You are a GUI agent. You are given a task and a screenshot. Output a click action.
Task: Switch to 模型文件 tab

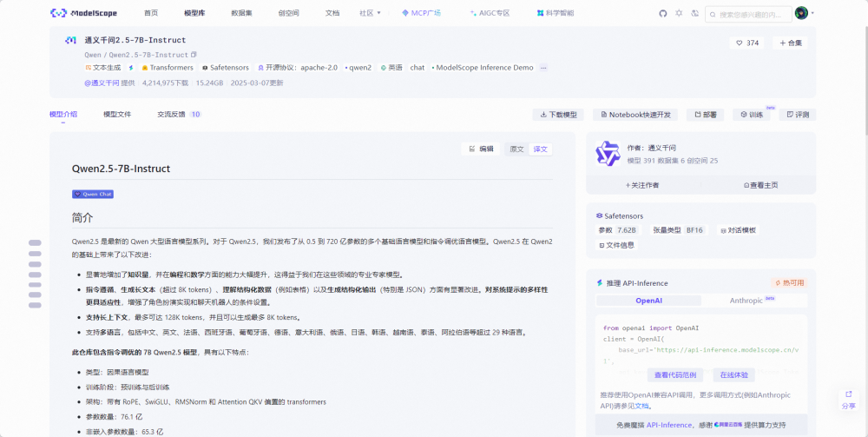click(117, 115)
